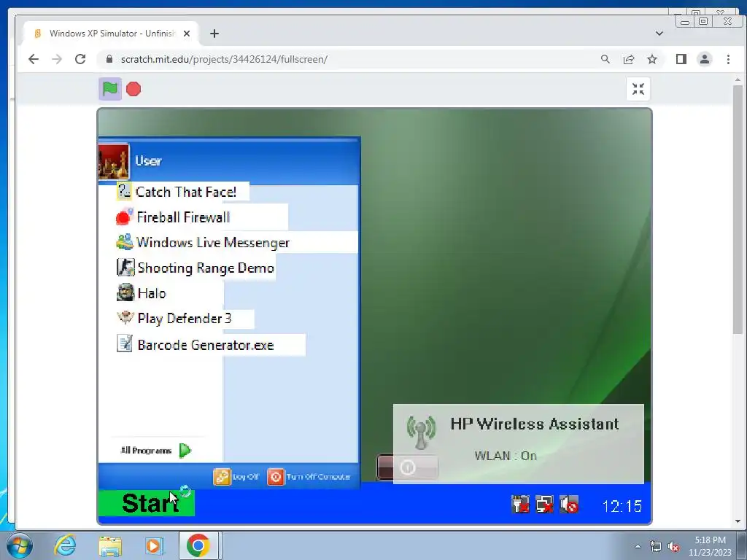The width and height of the screenshot is (747, 560).
Task: Go back using browser back arrow
Action: point(34,59)
